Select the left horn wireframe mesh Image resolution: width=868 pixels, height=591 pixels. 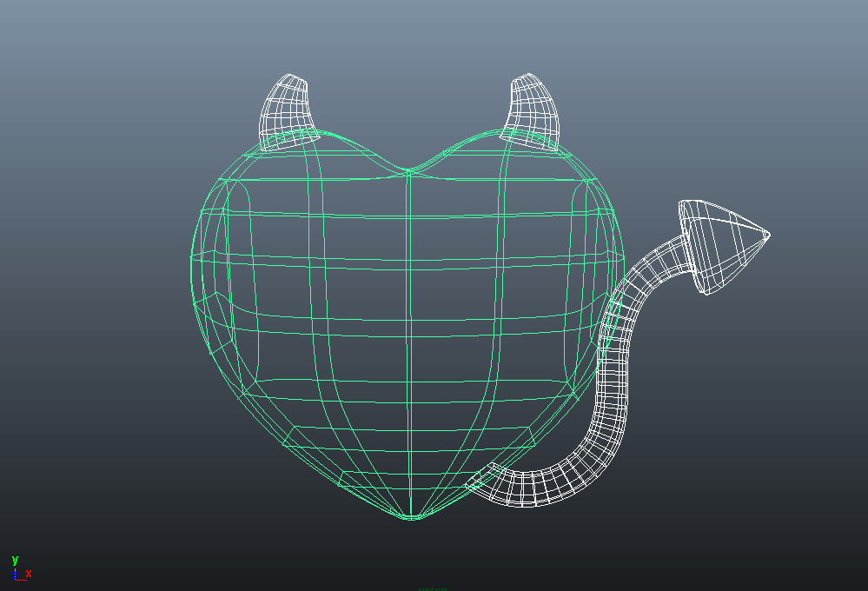pos(288,113)
